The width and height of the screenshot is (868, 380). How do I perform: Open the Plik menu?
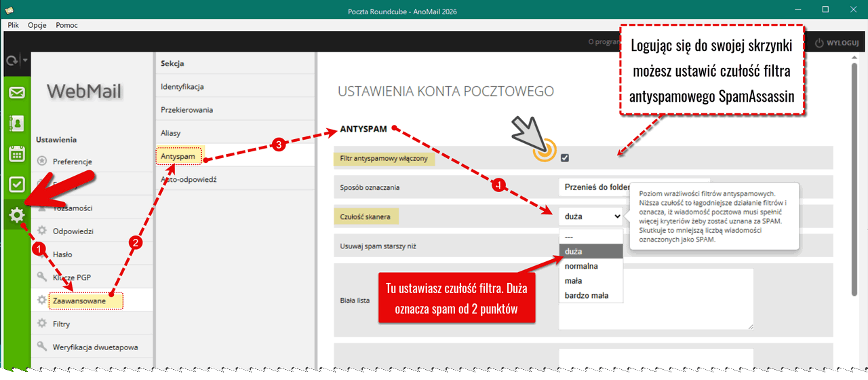pos(13,25)
